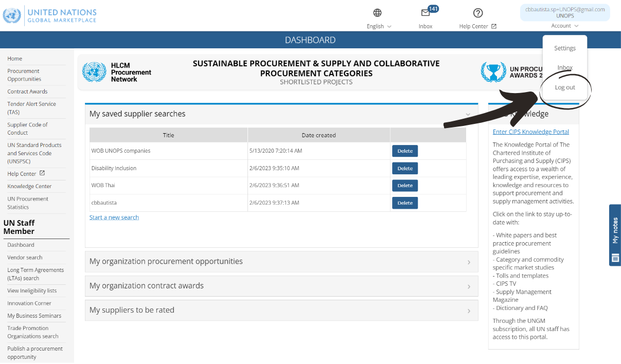
Task: Open the English language dropdown
Action: tap(379, 26)
